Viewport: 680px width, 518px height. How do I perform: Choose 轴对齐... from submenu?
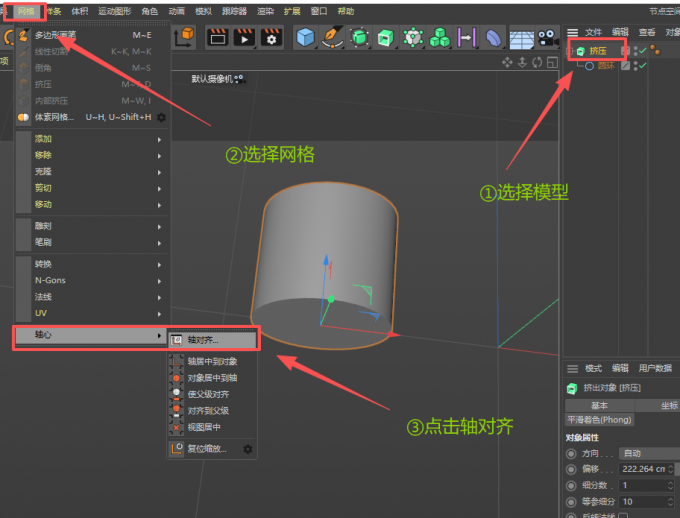(212, 340)
